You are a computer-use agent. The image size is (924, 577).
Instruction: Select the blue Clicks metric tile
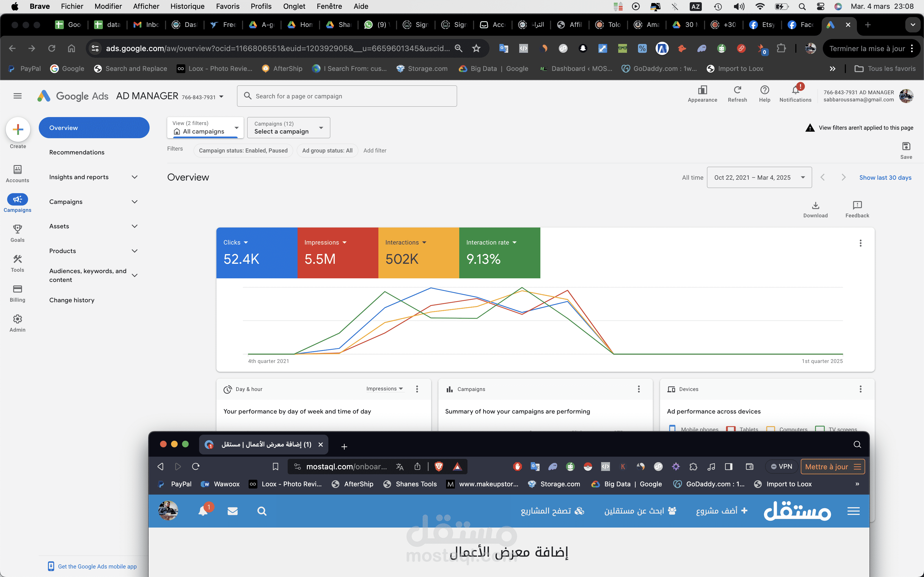[257, 253]
